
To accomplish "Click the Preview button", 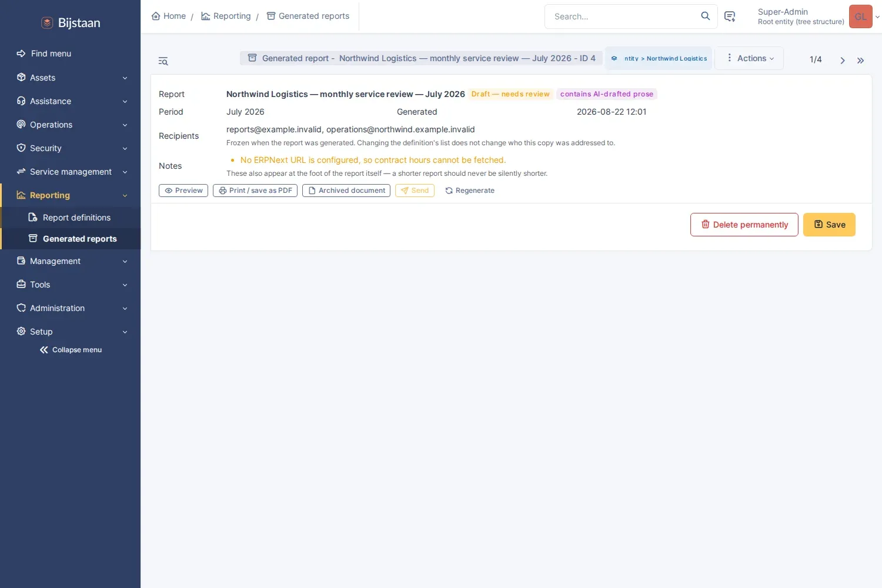I will pyautogui.click(x=183, y=191).
